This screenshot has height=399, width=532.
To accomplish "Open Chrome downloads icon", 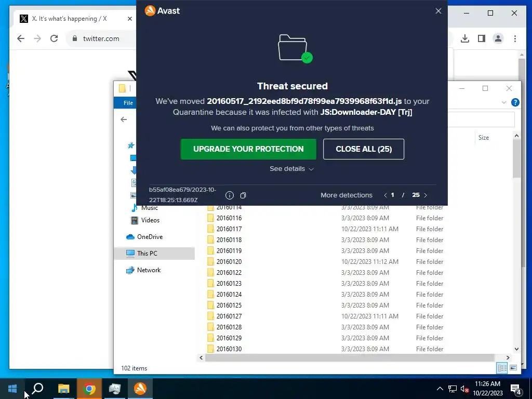I will click(465, 38).
